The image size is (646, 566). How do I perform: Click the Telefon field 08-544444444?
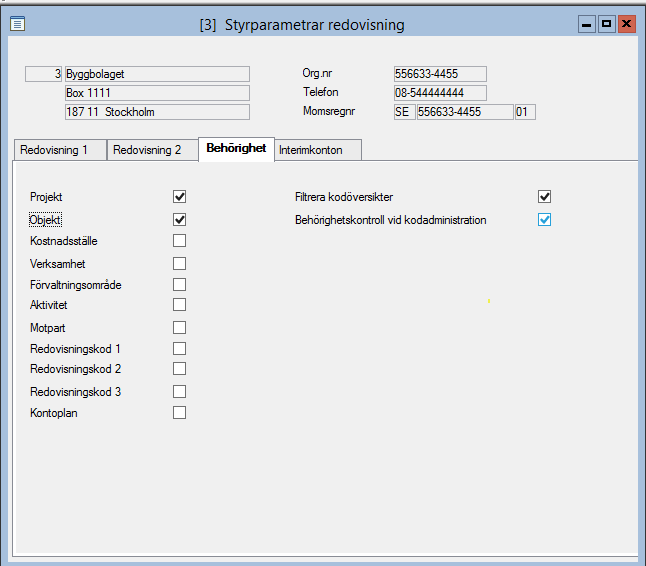tap(440, 93)
